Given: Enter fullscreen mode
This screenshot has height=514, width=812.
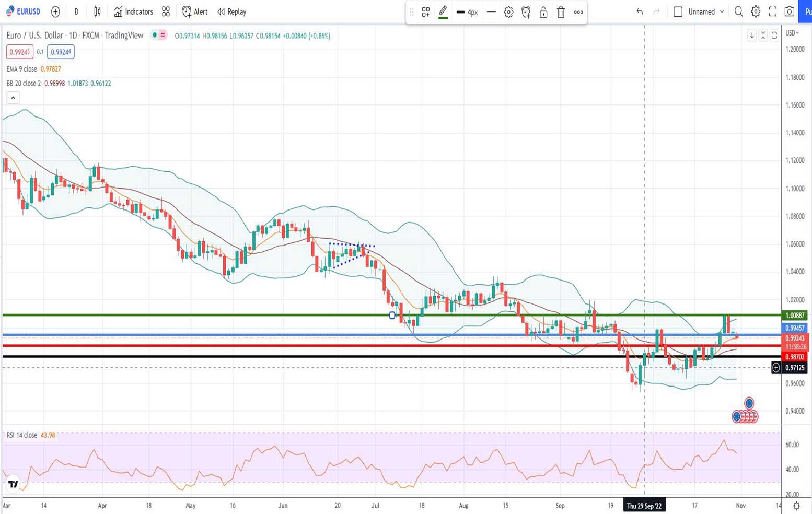Looking at the screenshot, I should point(773,11).
